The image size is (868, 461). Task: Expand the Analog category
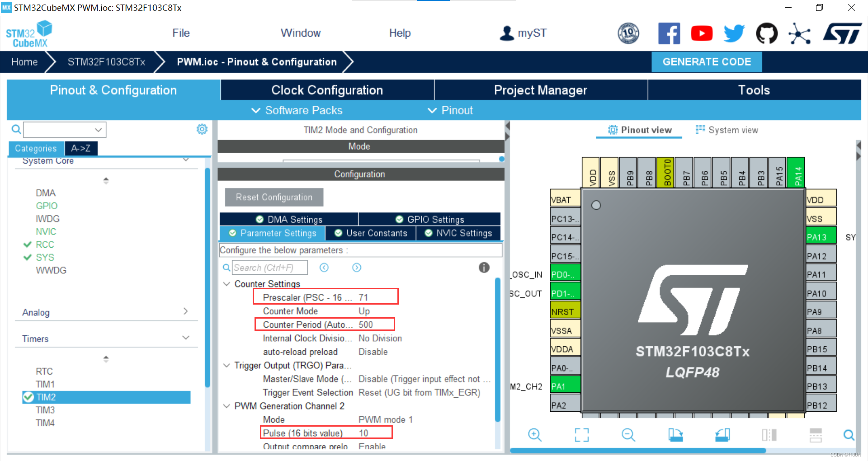pos(186,311)
